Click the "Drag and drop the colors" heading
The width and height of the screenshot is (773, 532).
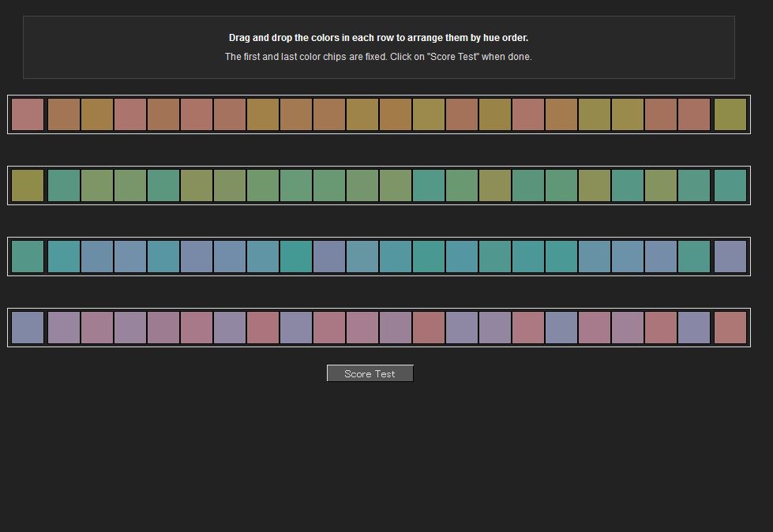coord(378,38)
